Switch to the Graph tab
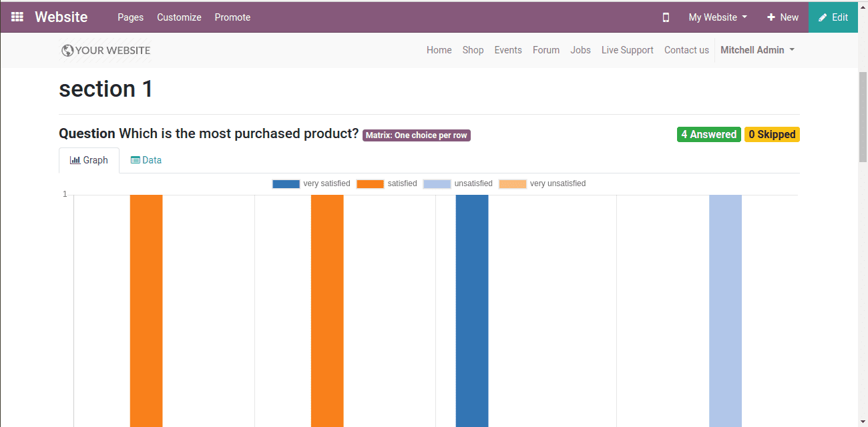The width and height of the screenshot is (868, 427). (x=89, y=160)
